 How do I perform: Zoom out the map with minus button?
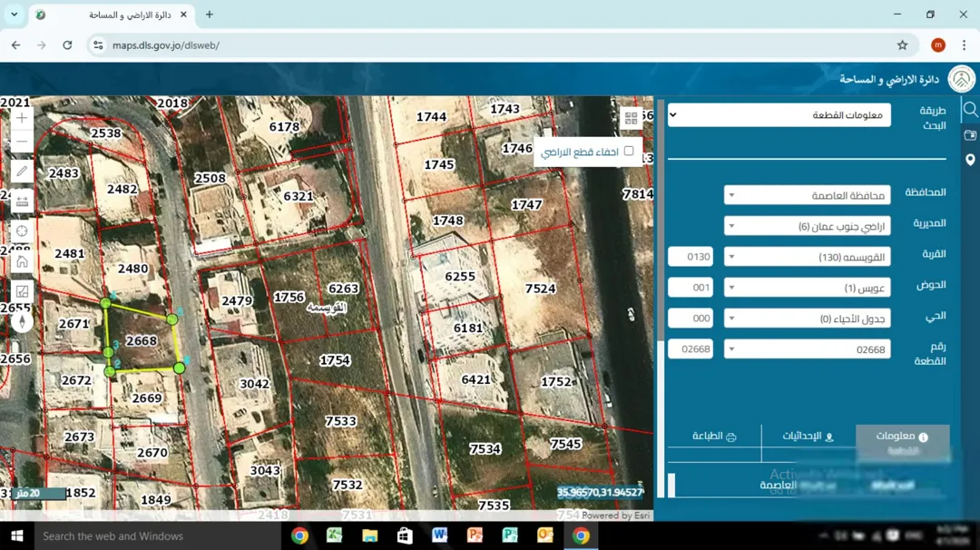point(22,142)
